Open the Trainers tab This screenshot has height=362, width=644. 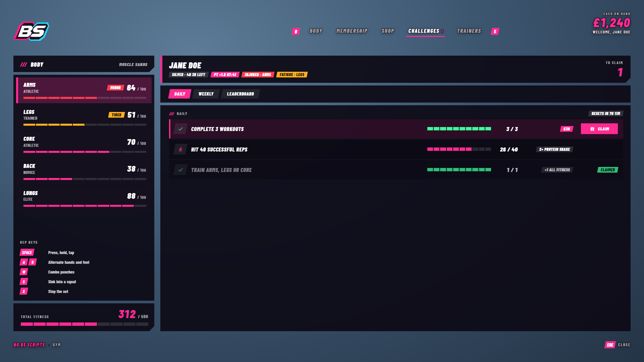point(469,31)
